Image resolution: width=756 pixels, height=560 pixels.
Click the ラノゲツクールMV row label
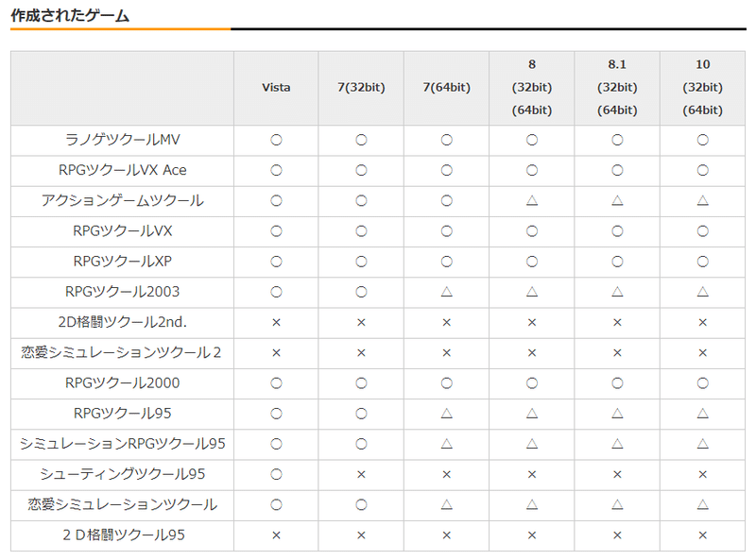[123, 140]
